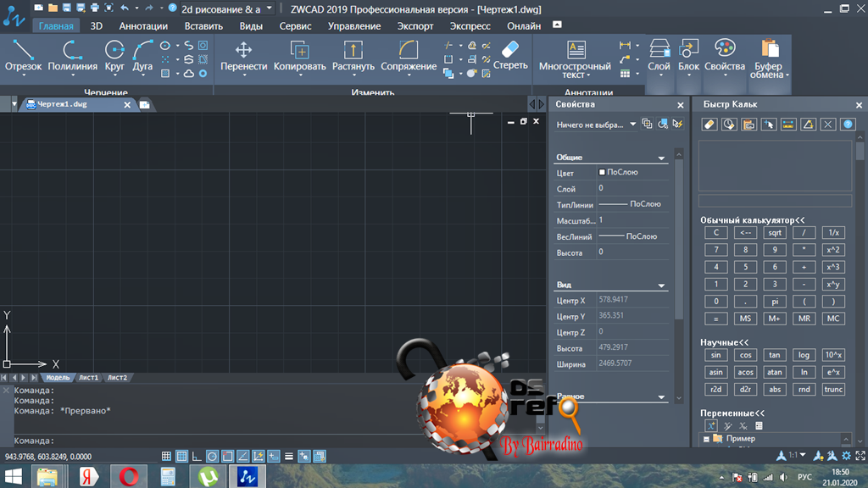The image size is (868, 488).
Task: Click the angle by two points icon
Action: pos(808,125)
